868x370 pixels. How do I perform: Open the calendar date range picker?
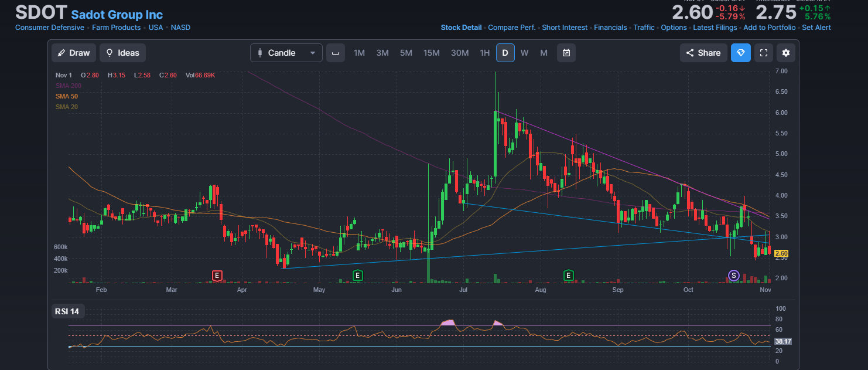click(566, 53)
